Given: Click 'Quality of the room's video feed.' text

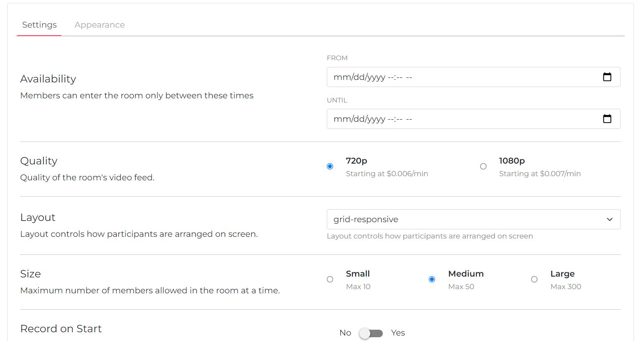Looking at the screenshot, I should click(x=87, y=177).
